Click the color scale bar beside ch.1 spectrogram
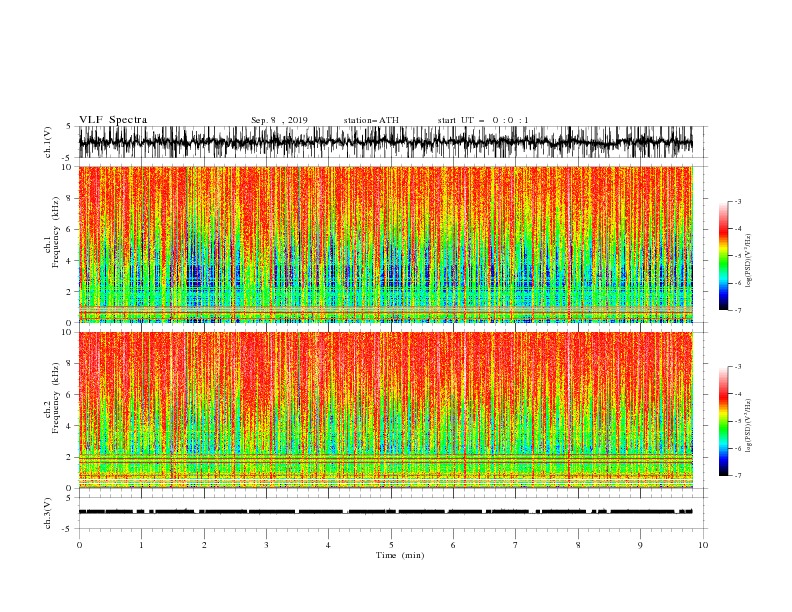The width and height of the screenshot is (792, 612). pyautogui.click(x=723, y=256)
